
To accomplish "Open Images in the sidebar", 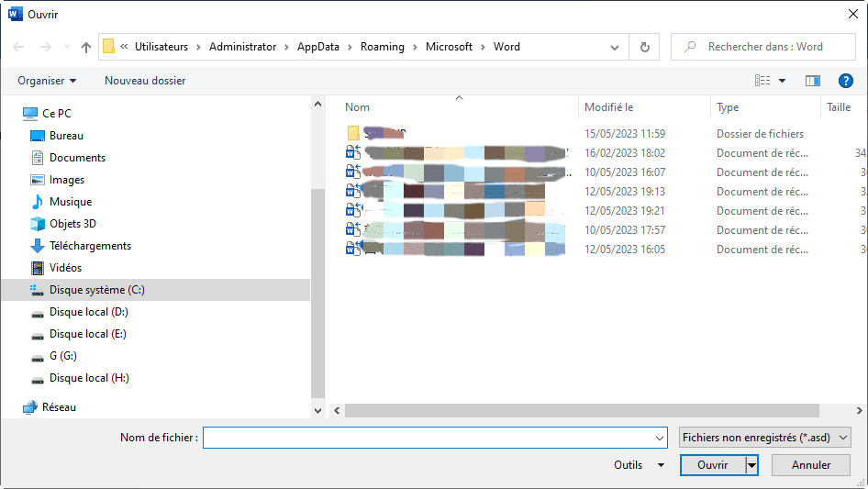I will (x=67, y=180).
